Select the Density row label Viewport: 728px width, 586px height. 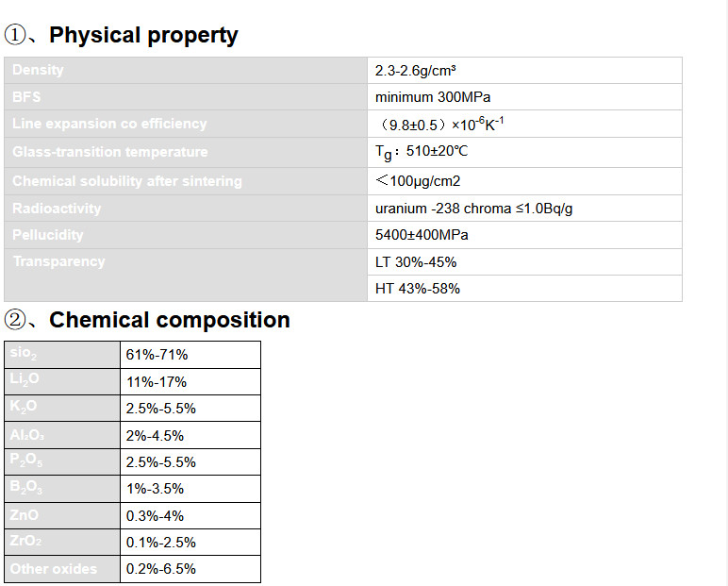tap(38, 70)
